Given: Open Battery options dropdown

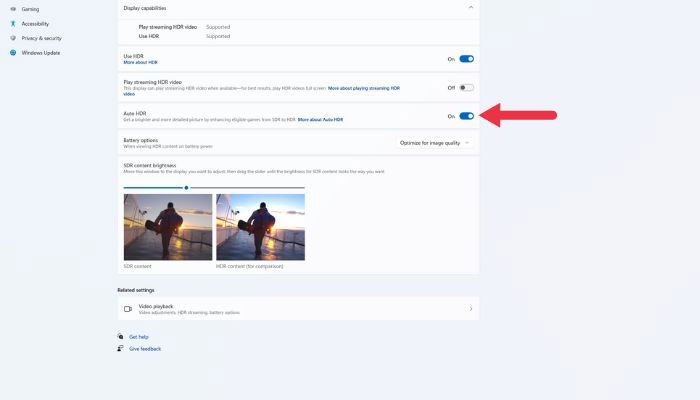Looking at the screenshot, I should click(434, 143).
